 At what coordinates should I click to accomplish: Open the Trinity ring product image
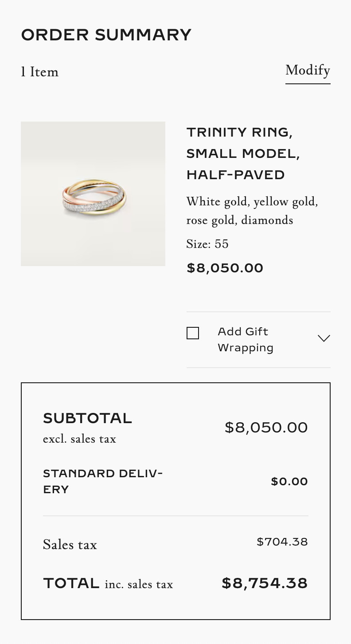point(93,194)
